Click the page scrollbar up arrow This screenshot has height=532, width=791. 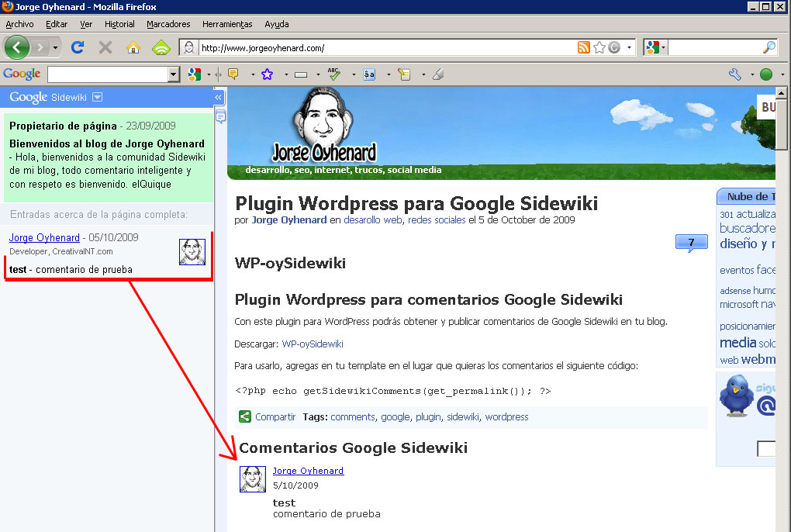[x=782, y=93]
